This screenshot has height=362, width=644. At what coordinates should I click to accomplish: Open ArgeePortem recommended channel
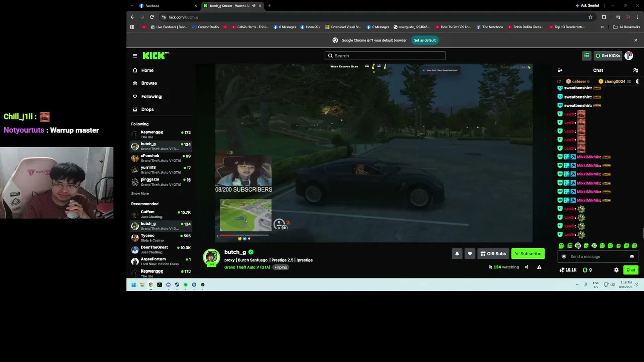tap(161, 261)
